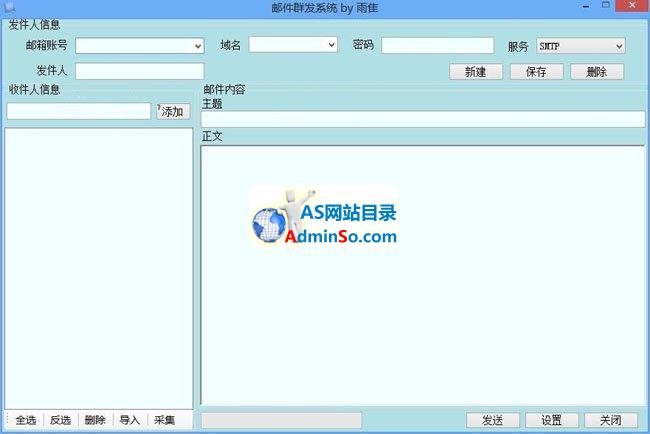Image resolution: width=650 pixels, height=434 pixels.
Task: Click the send progress bar
Action: tap(281, 420)
